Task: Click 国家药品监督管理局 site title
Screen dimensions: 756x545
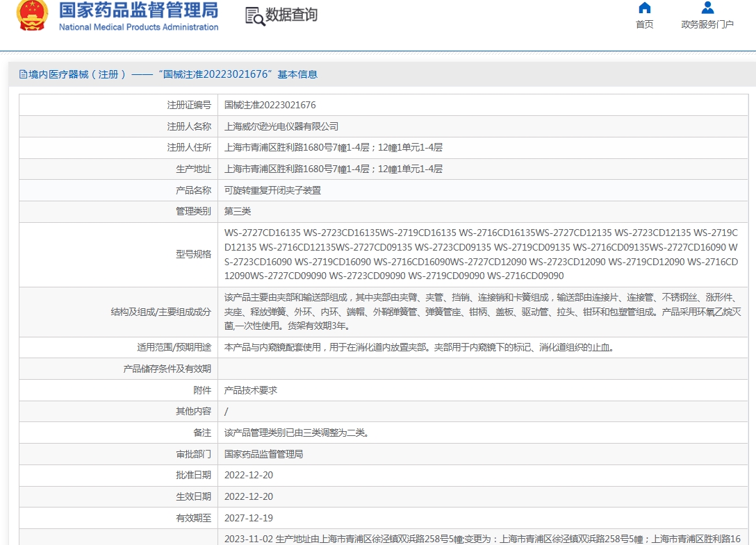Action: tap(138, 10)
